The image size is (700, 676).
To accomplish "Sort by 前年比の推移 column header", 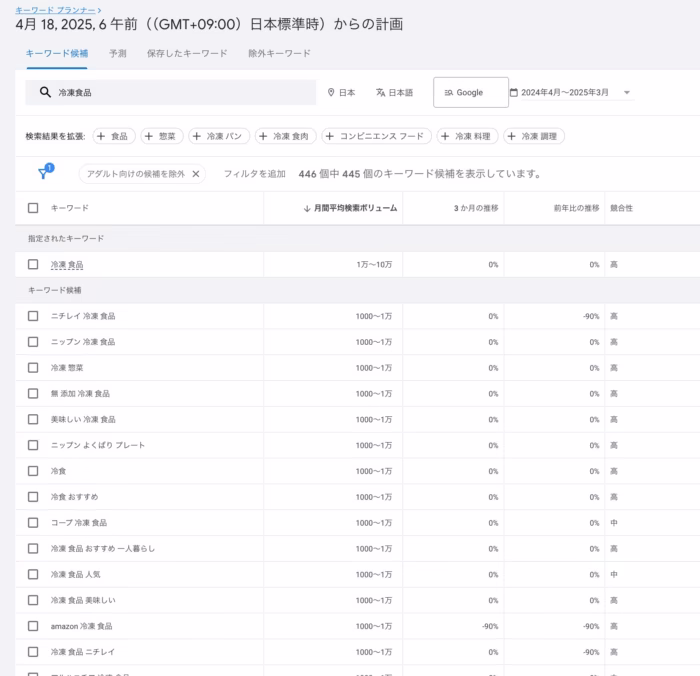I will [576, 208].
